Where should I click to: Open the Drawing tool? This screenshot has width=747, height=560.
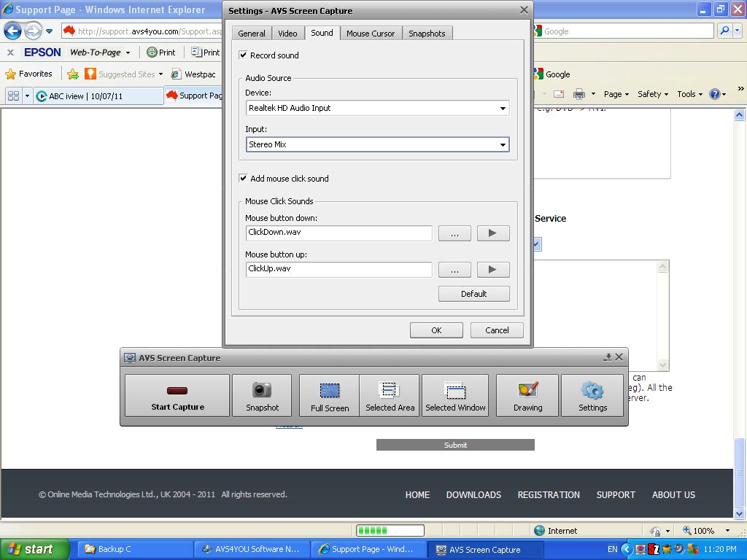[x=527, y=396]
